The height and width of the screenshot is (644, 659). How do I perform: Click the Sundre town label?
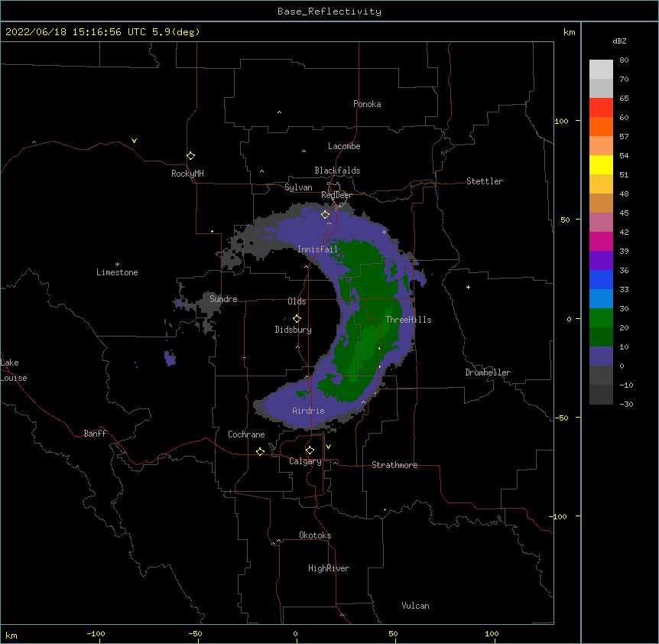[x=223, y=299]
